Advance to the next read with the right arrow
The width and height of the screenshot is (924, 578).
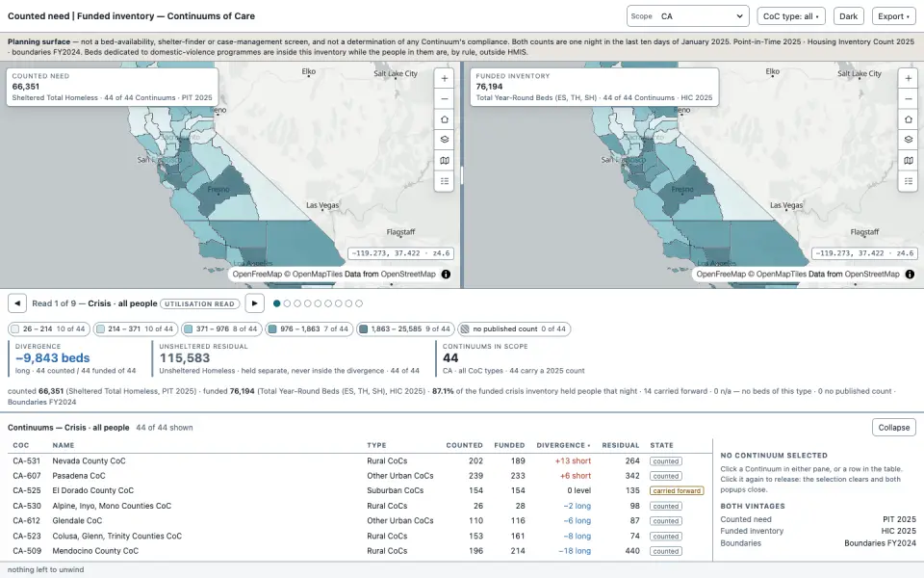click(254, 303)
